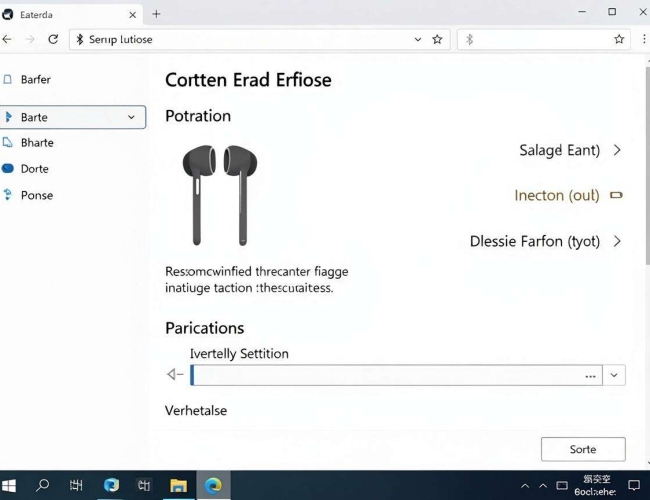Image resolution: width=650 pixels, height=500 pixels.
Task: Open Salagd Eant) option
Action: [559, 150]
